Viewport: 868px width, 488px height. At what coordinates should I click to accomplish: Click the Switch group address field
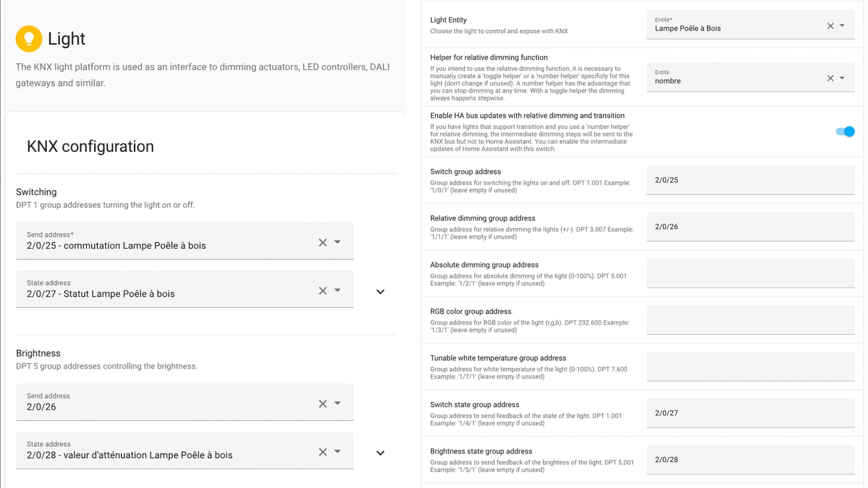[750, 180]
